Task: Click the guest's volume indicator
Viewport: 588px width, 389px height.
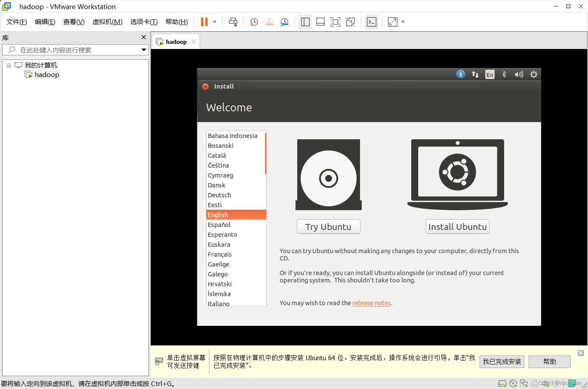Action: click(518, 74)
